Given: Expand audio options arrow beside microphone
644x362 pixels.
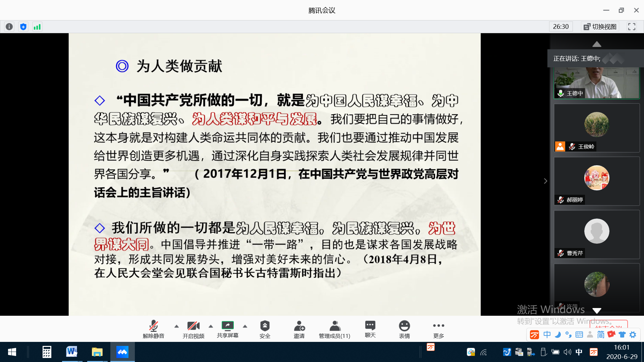Looking at the screenshot, I should tap(176, 326).
